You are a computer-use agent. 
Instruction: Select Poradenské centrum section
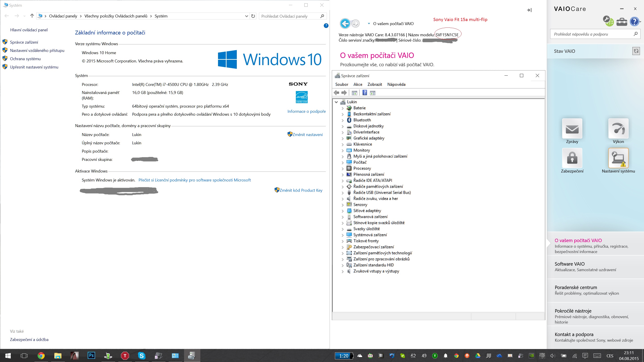click(595, 290)
